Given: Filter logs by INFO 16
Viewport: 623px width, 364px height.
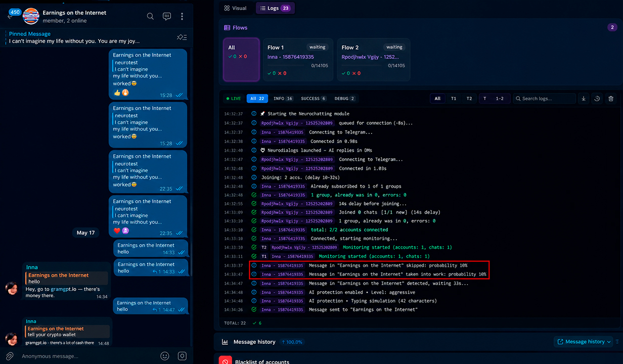Looking at the screenshot, I should click(283, 99).
